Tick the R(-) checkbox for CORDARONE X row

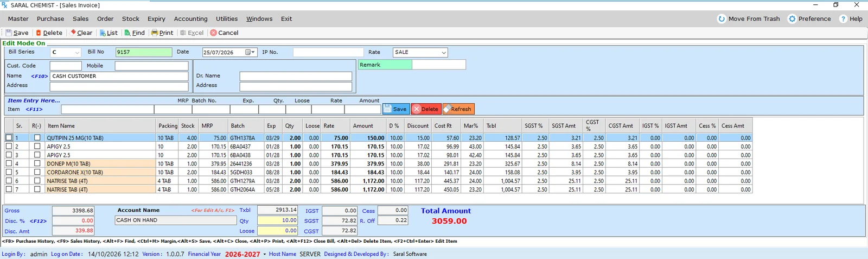tap(37, 172)
